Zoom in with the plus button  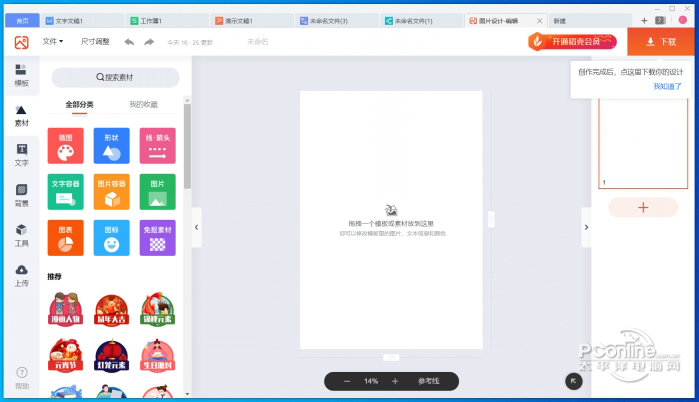[395, 381]
